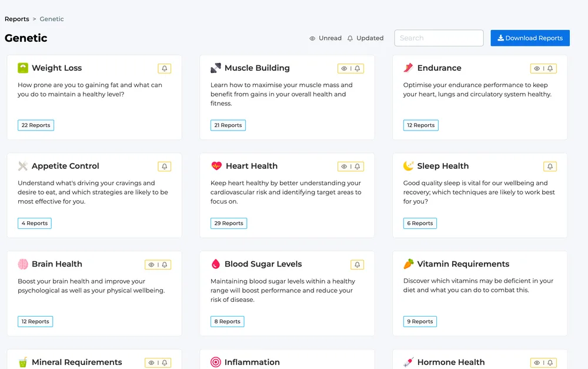Click the Download Reports button
Screen dimensions: 588x369
click(x=530, y=38)
